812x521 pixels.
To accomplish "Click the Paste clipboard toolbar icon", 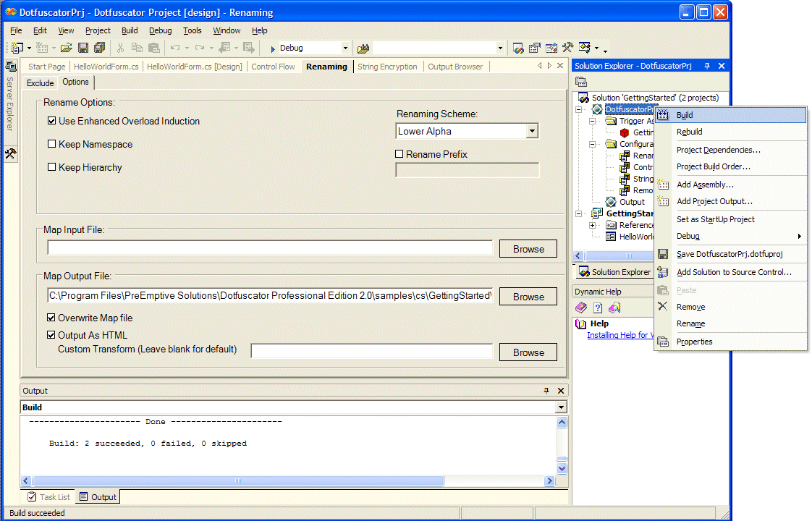I will 154,48.
